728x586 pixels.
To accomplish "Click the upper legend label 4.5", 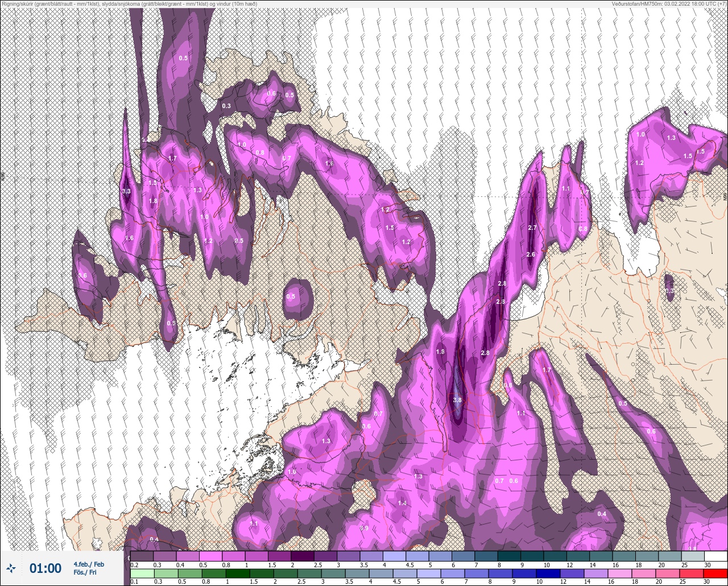I will pyautogui.click(x=409, y=565).
